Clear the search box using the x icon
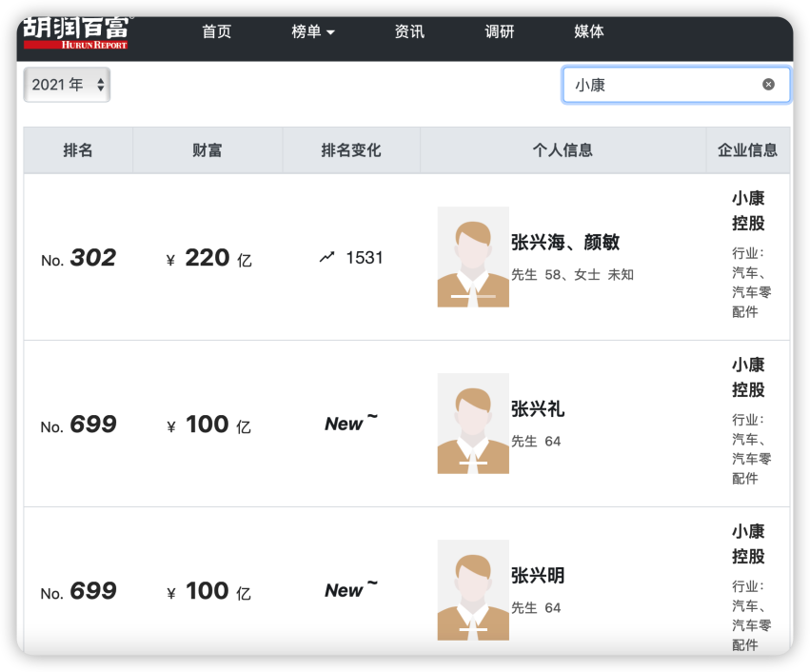 [768, 84]
